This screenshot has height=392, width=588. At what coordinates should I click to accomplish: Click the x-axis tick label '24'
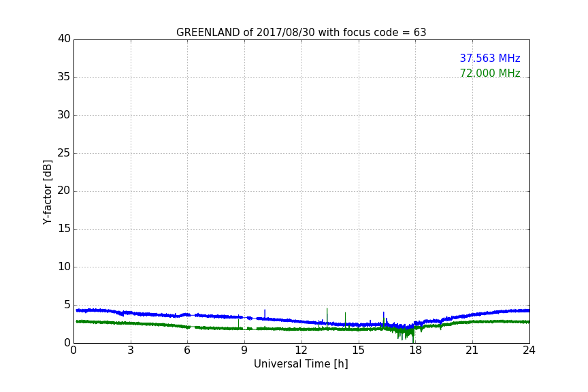pyautogui.click(x=529, y=350)
